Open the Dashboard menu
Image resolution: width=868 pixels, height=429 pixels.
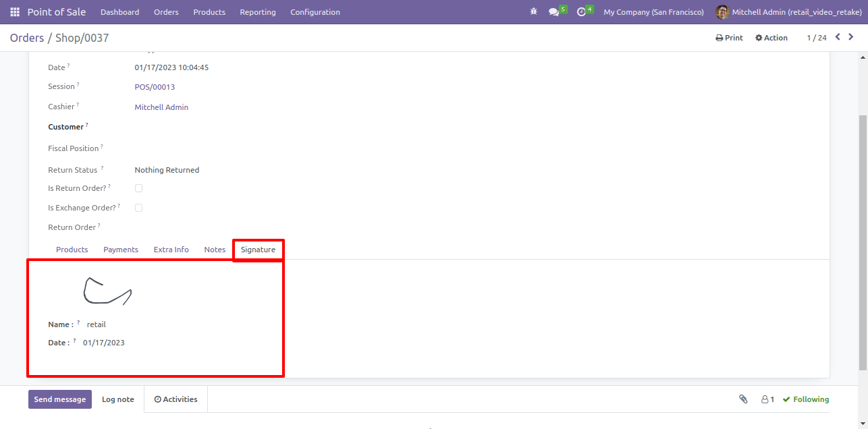[x=119, y=12]
